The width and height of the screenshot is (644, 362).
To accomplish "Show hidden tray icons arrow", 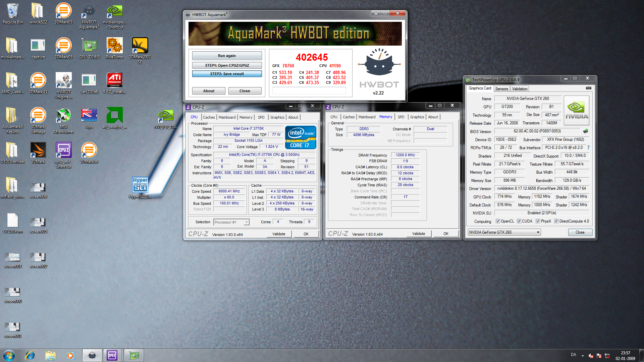I will (583, 355).
